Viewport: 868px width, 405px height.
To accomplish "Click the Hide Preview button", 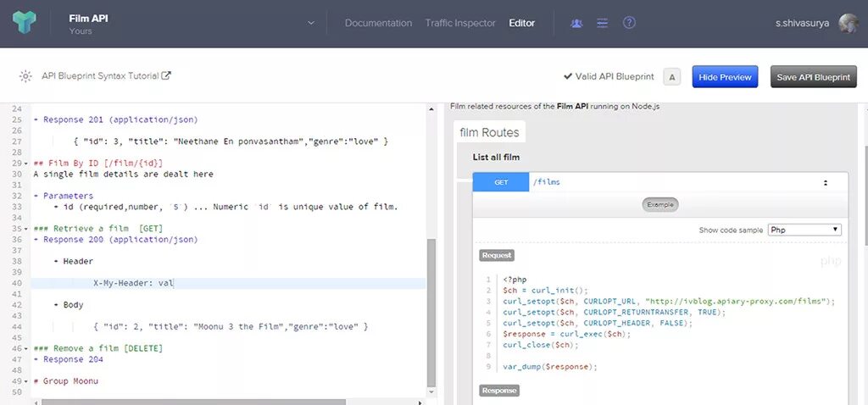I will pyautogui.click(x=725, y=77).
